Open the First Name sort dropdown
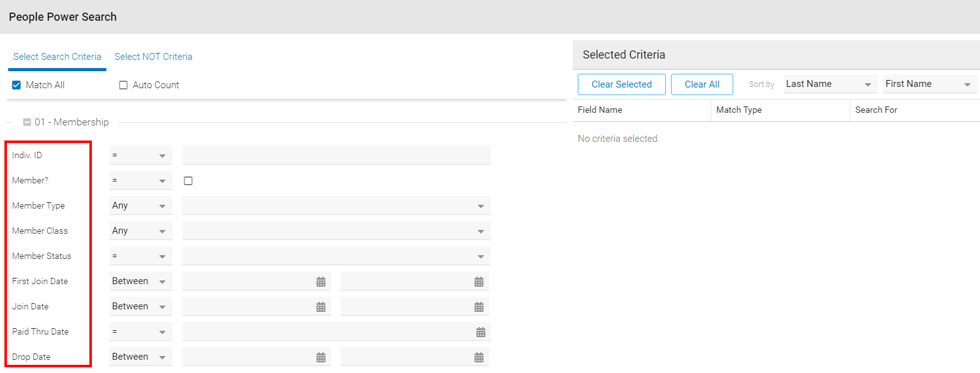 pos(930,84)
